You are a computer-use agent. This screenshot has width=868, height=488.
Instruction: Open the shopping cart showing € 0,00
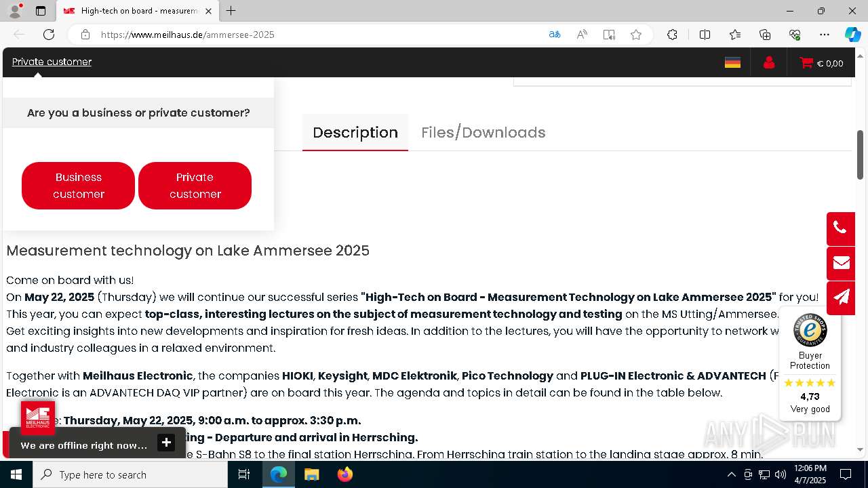click(821, 63)
